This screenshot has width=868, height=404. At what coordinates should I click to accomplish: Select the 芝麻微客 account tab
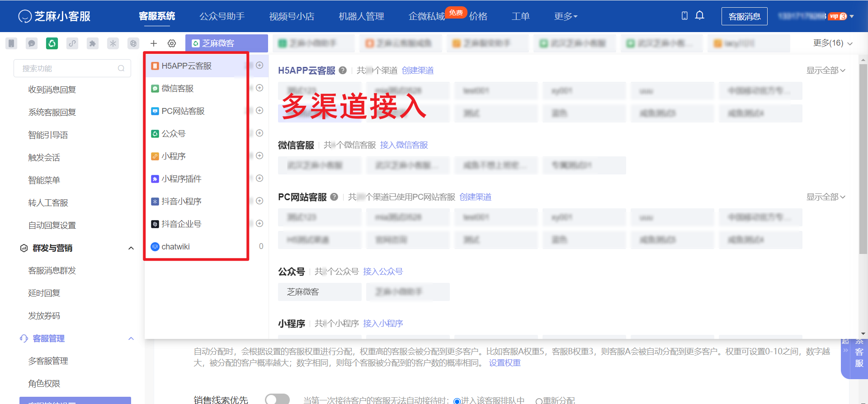pyautogui.click(x=226, y=43)
